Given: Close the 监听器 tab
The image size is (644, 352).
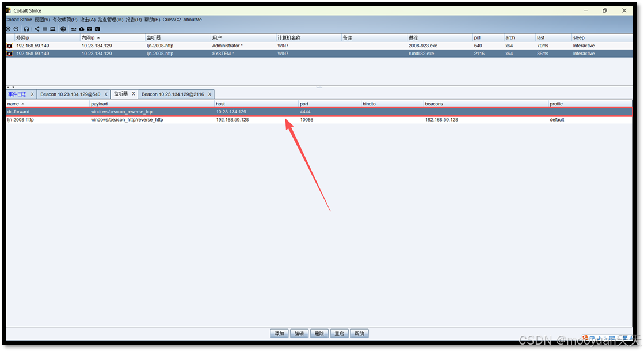Looking at the screenshot, I should coord(134,94).
